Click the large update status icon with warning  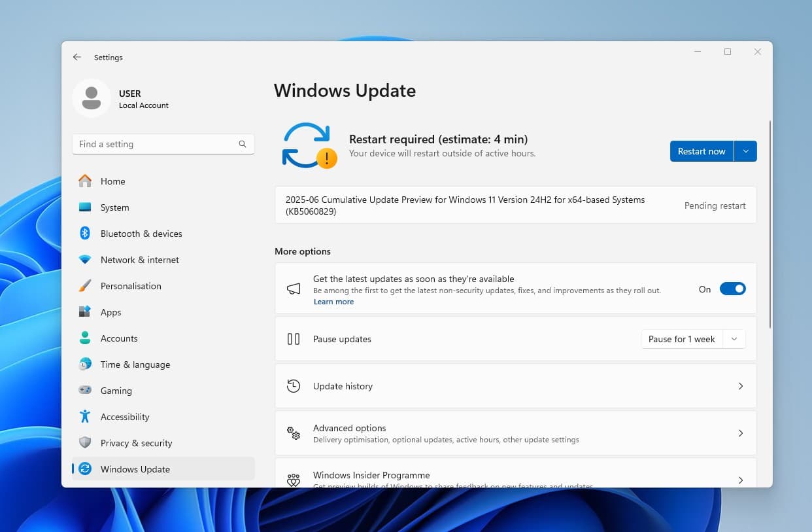(x=309, y=145)
